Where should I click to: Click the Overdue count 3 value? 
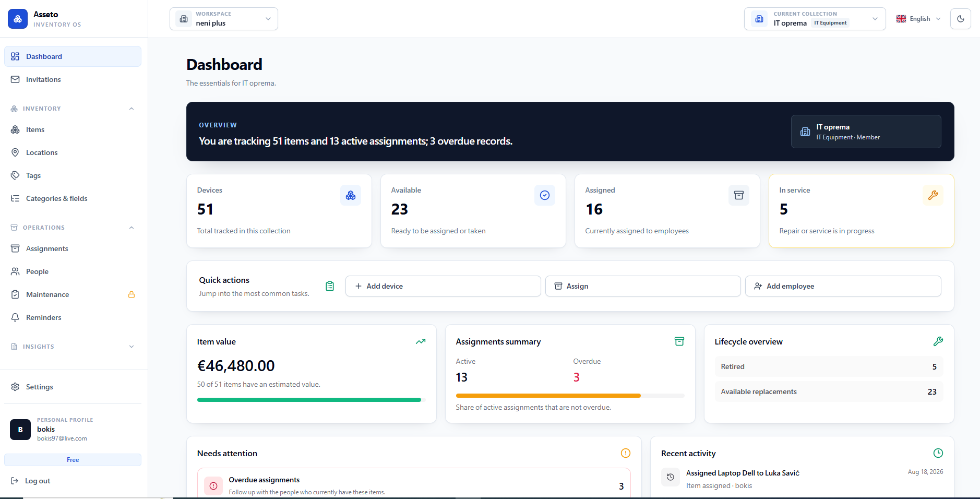[x=577, y=377]
